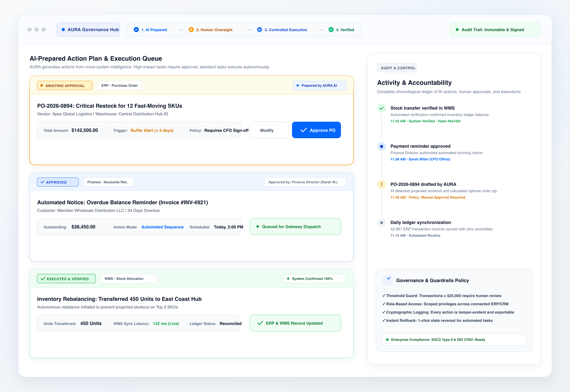Click the System Verified Hash #9a7d2f entry
This screenshot has width=570, height=392.
click(x=425, y=121)
